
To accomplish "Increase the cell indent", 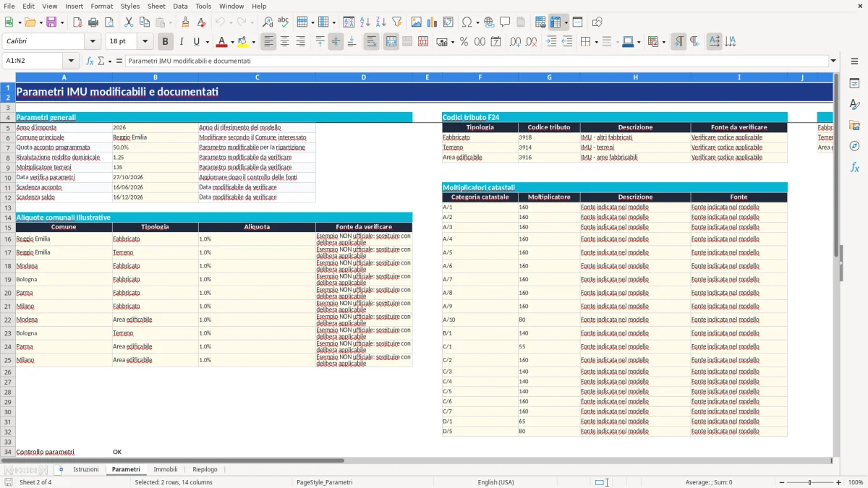I will 551,42.
